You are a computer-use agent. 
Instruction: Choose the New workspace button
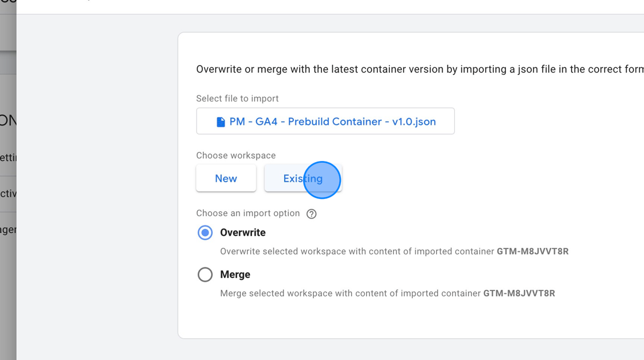click(x=226, y=178)
